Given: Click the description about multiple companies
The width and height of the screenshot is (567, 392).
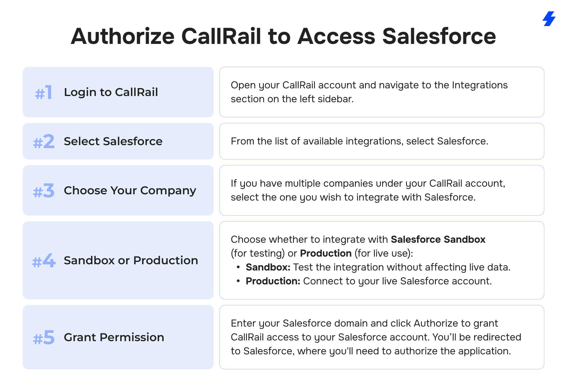Looking at the screenshot, I should click(x=368, y=190).
